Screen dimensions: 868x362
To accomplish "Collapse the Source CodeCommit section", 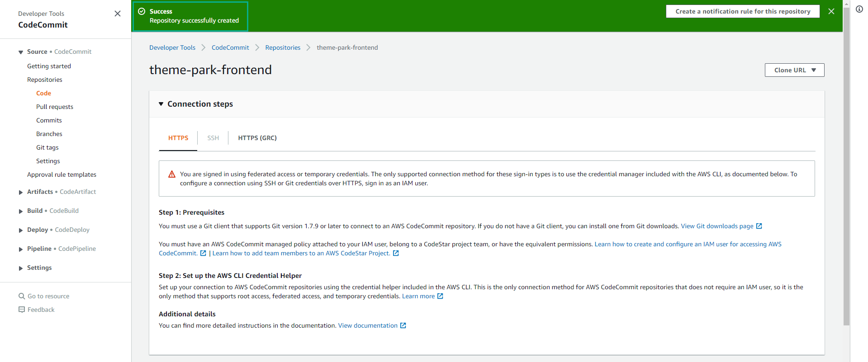I will [x=21, y=52].
